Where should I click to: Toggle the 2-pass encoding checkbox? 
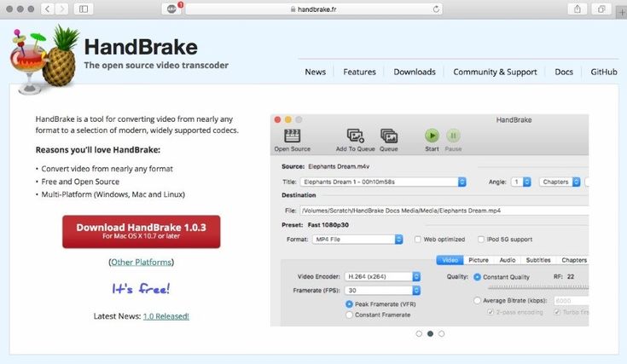click(x=491, y=312)
